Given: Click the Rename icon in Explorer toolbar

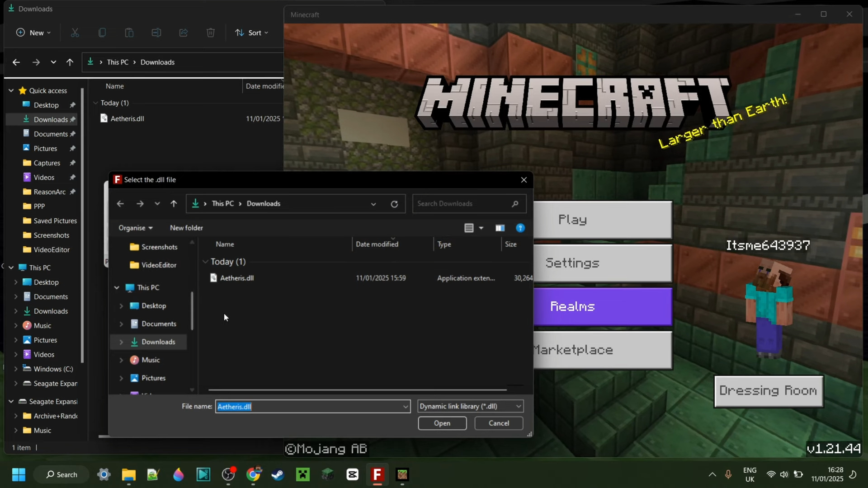Looking at the screenshot, I should tap(156, 33).
